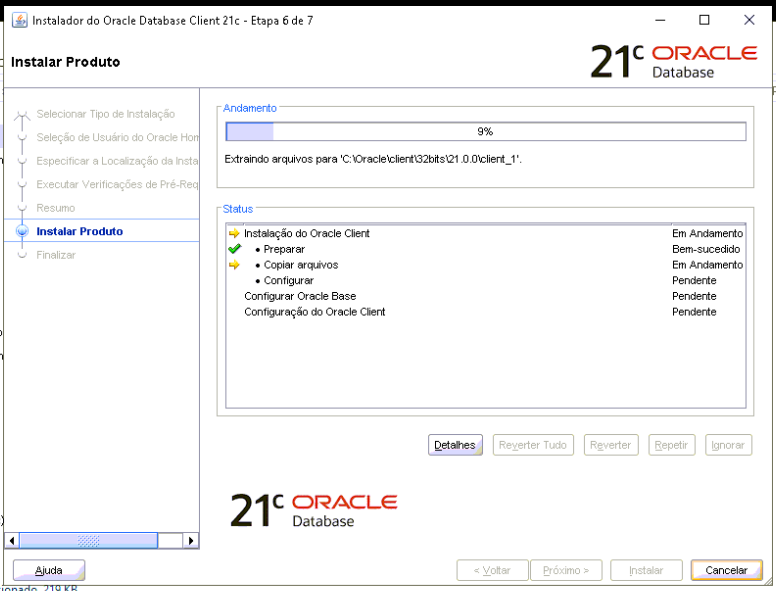This screenshot has height=591, width=776.
Task: Click the yellow arrow beside Instalação do Oracle Client
Action: point(234,233)
